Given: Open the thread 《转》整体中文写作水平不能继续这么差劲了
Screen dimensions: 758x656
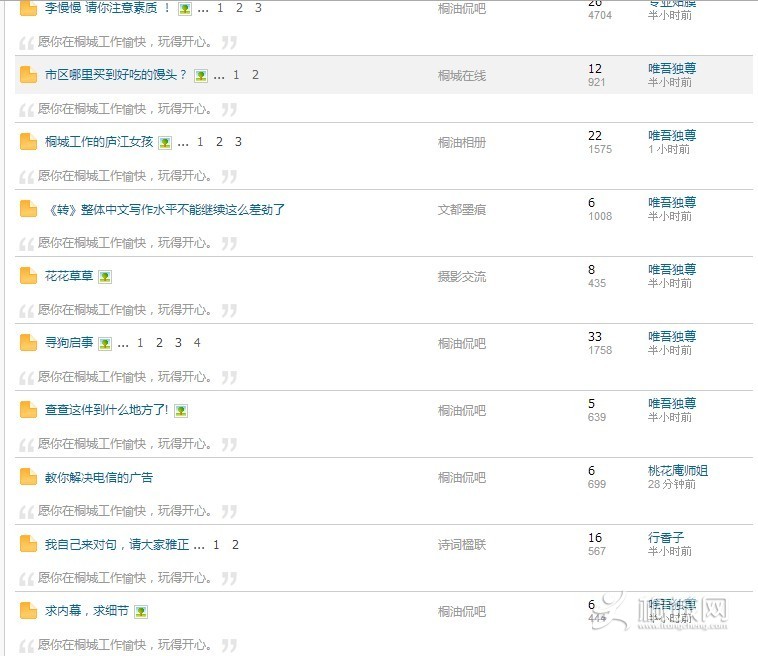Looking at the screenshot, I should 165,209.
